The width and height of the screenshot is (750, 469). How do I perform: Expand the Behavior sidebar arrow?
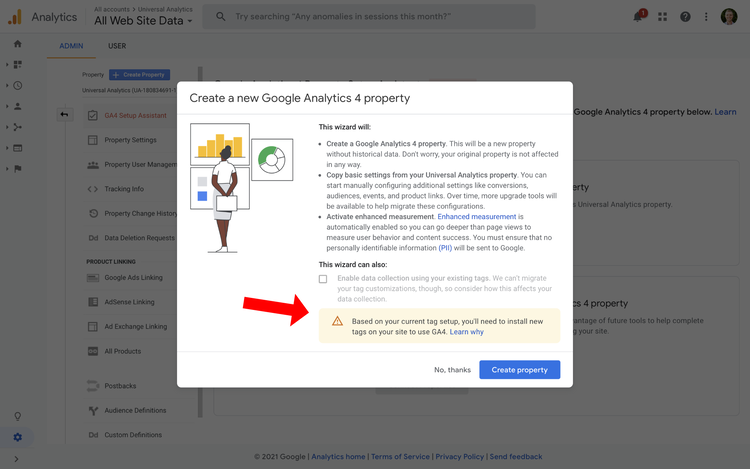click(x=7, y=148)
